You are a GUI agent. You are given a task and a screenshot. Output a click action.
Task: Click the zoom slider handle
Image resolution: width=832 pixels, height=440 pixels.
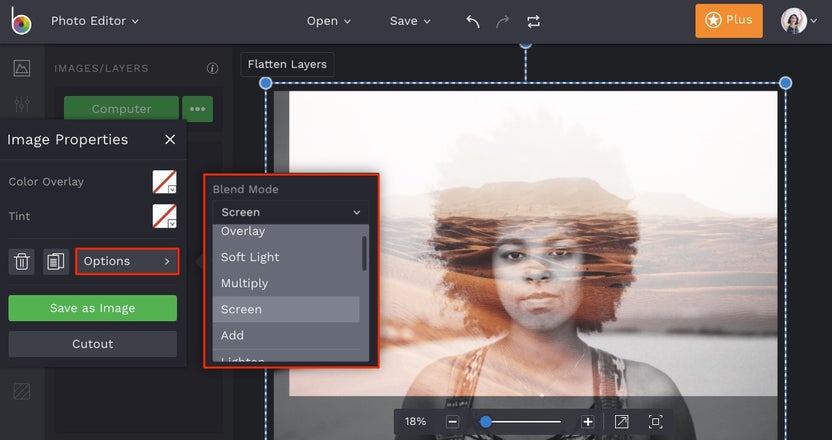486,422
